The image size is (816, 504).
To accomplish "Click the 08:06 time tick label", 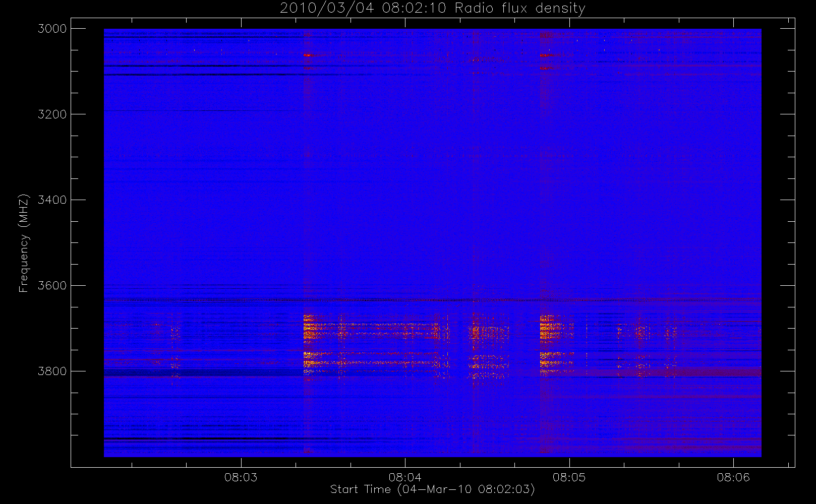I will coord(733,477).
